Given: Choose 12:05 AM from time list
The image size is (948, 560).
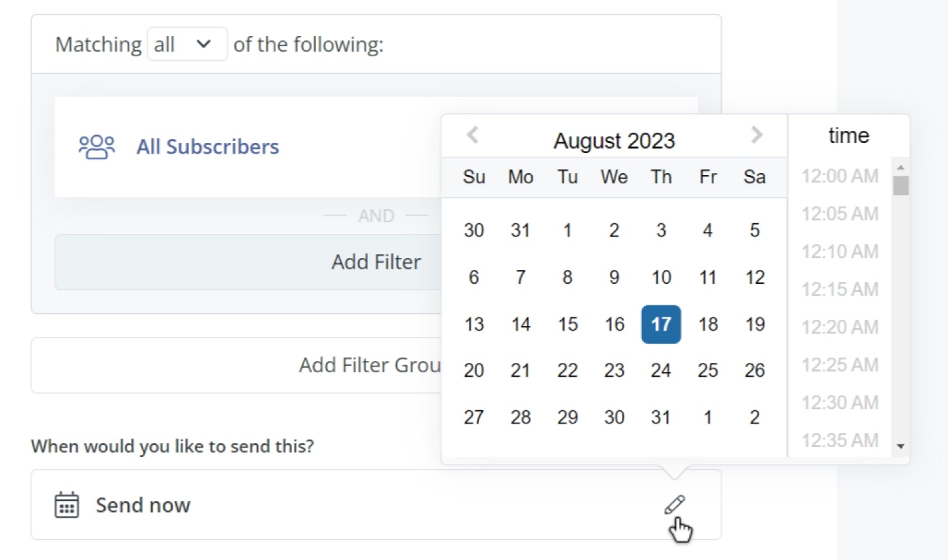Looking at the screenshot, I should (x=840, y=214).
